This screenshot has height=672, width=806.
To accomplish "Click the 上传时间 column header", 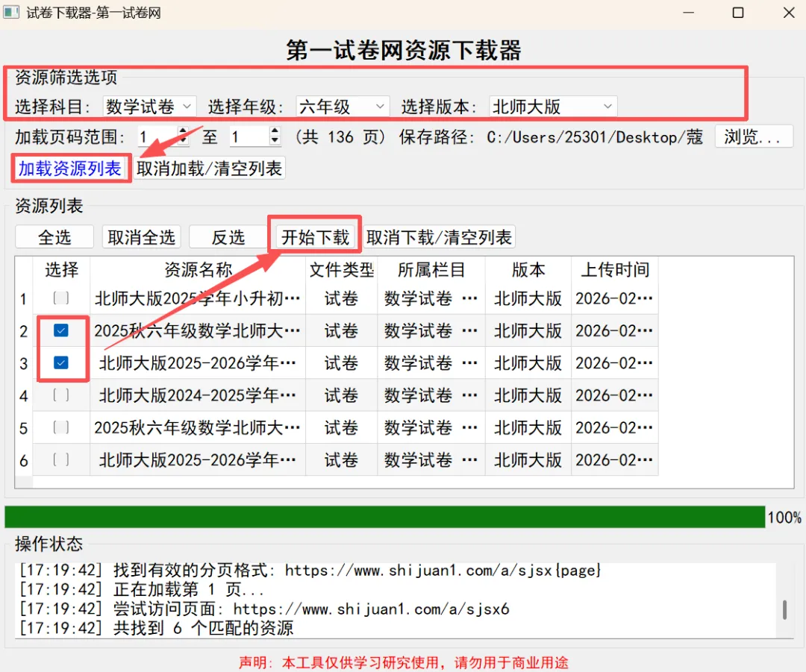I will coord(615,270).
